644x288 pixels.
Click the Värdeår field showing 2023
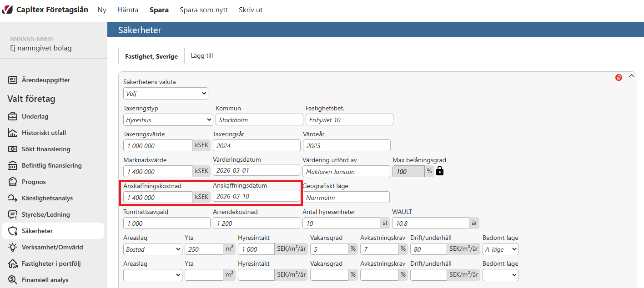point(347,145)
